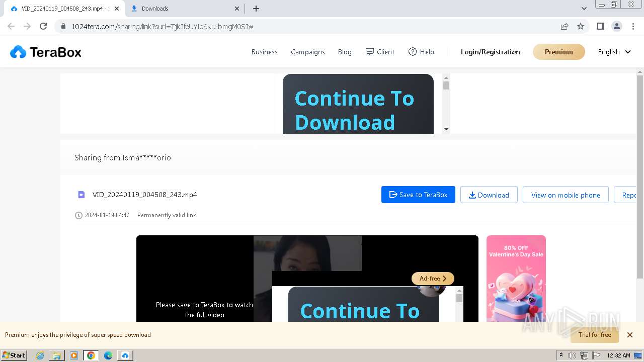This screenshot has width=644, height=362.
Task: Click the Download button
Action: coord(489,195)
